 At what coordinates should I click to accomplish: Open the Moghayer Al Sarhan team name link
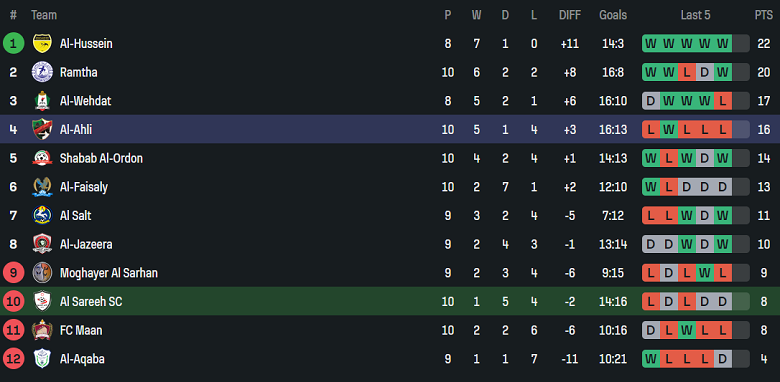tap(108, 273)
